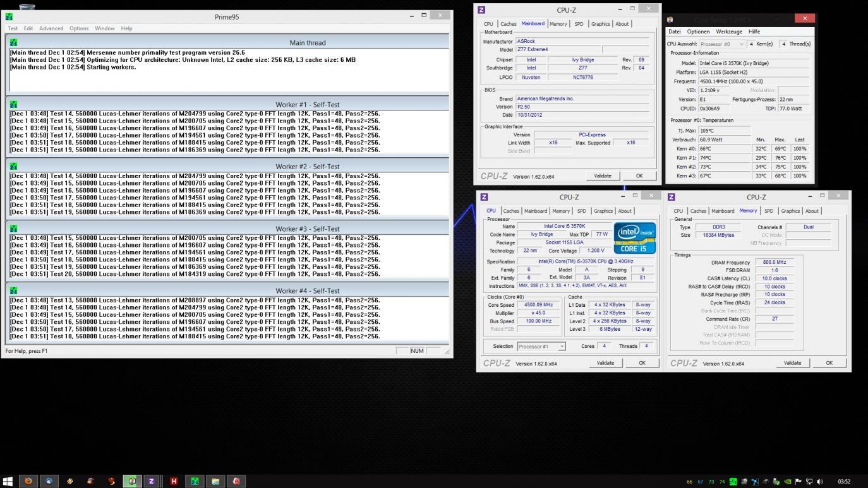Click the Intel Core i5 logo
This screenshot has height=488, width=868.
click(634, 237)
